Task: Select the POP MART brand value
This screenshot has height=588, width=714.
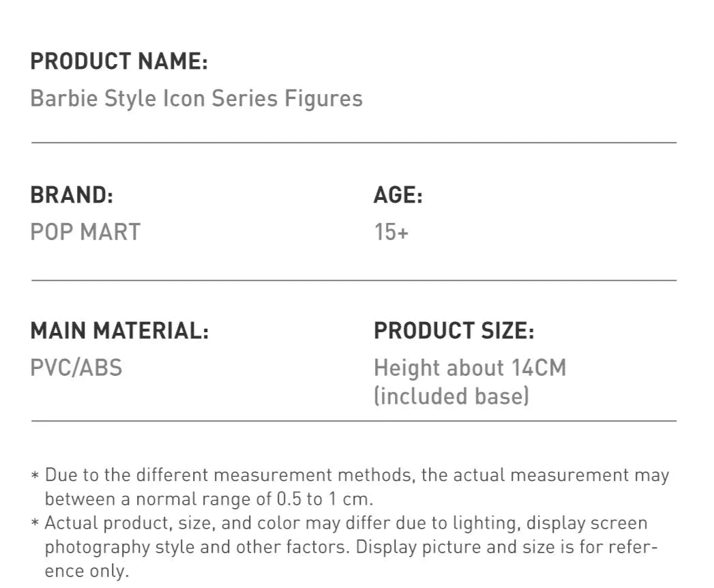Action: click(x=85, y=232)
